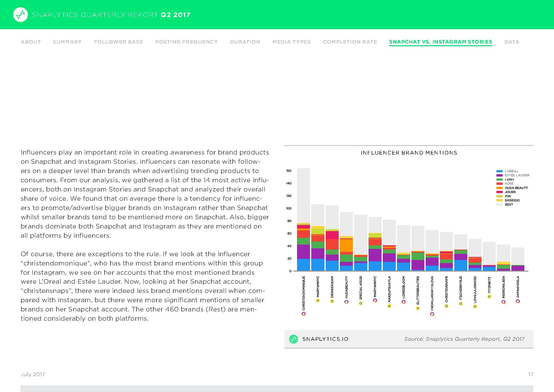Click the Estée Lauder purple legend swatch
This screenshot has width=554, height=392.
point(499,175)
